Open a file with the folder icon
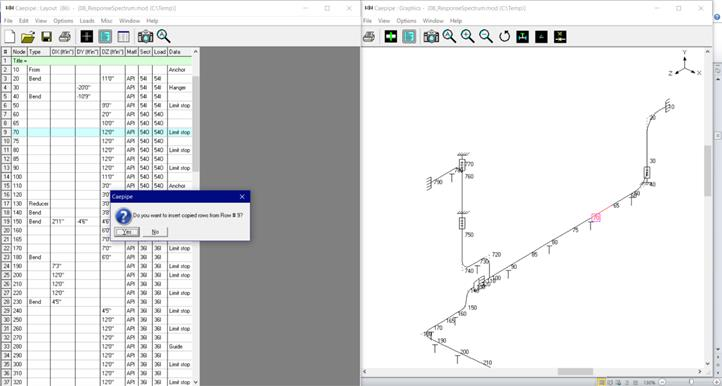 point(28,36)
